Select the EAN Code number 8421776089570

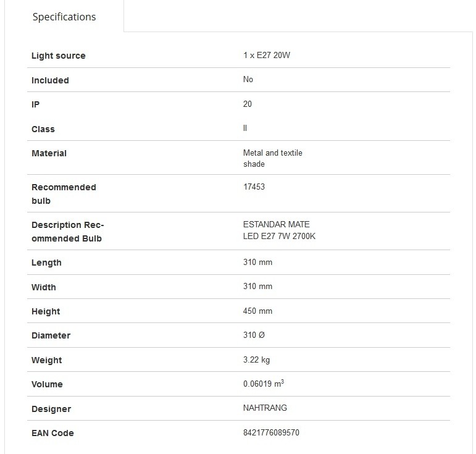click(271, 433)
